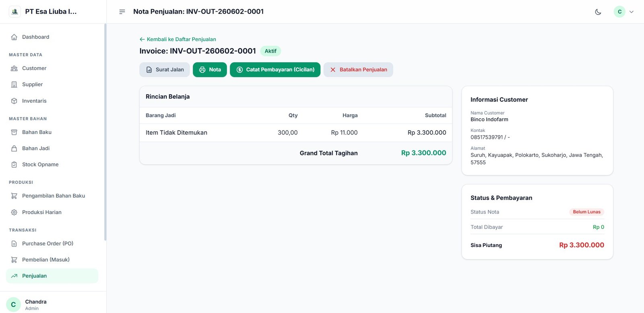Click the Supplier building icon
Image resolution: width=644 pixels, height=313 pixels.
pyautogui.click(x=14, y=84)
